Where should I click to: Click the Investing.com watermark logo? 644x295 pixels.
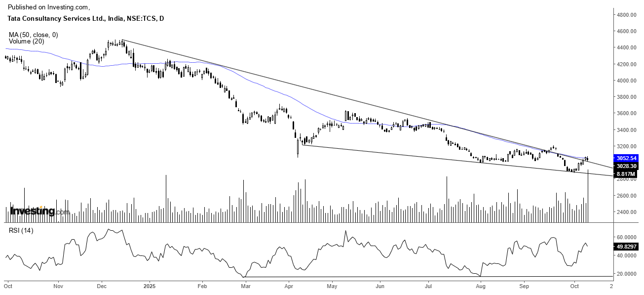coord(39,211)
